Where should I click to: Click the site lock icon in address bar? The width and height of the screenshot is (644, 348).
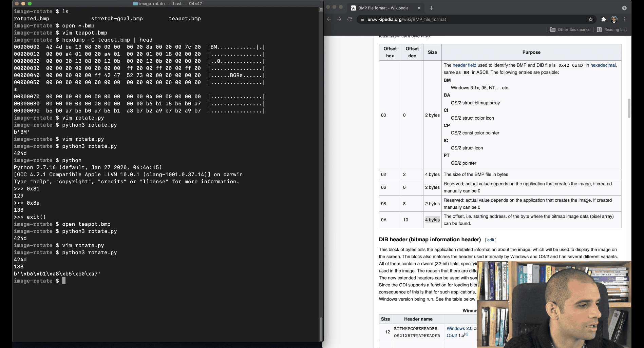[362, 19]
